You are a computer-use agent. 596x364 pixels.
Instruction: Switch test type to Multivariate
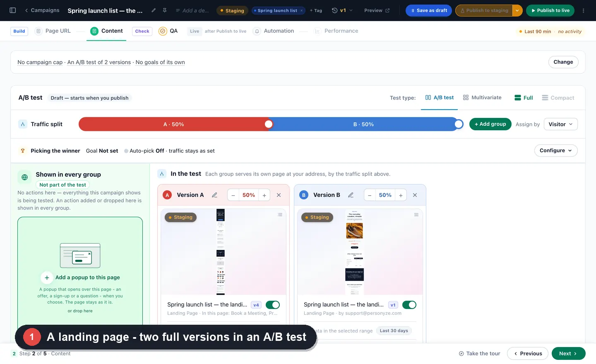pyautogui.click(x=482, y=98)
